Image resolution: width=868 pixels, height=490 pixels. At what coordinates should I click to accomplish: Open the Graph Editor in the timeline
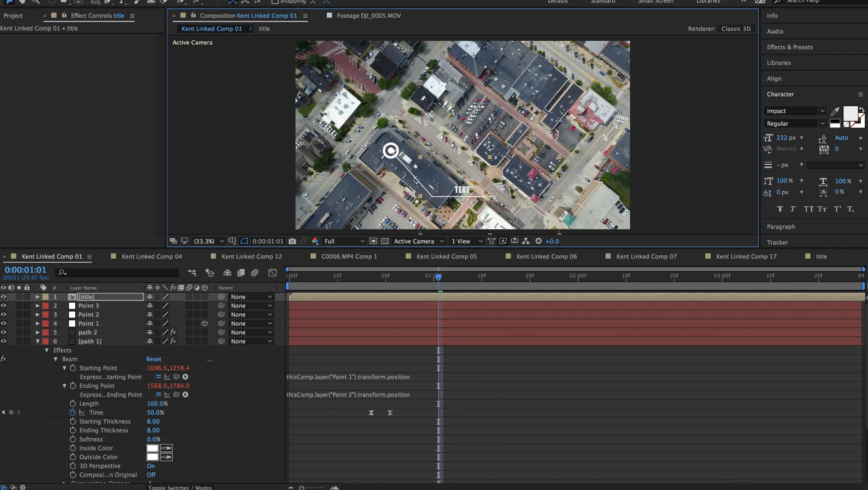click(272, 273)
